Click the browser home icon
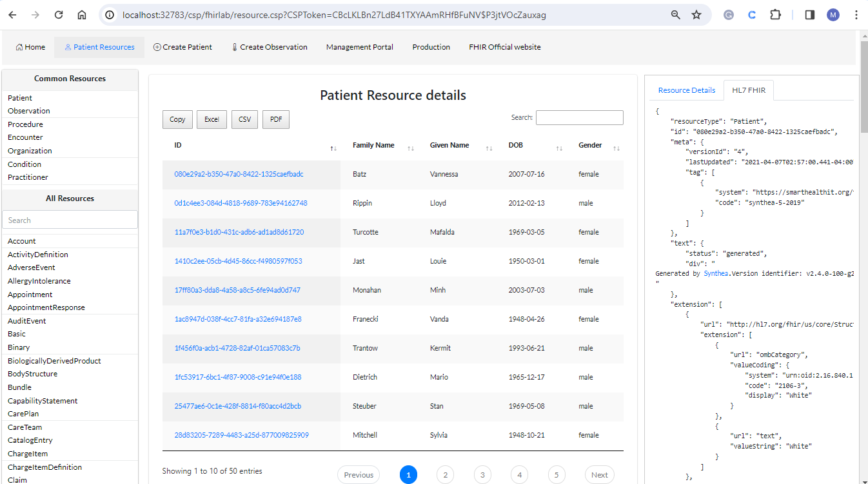 (x=81, y=15)
